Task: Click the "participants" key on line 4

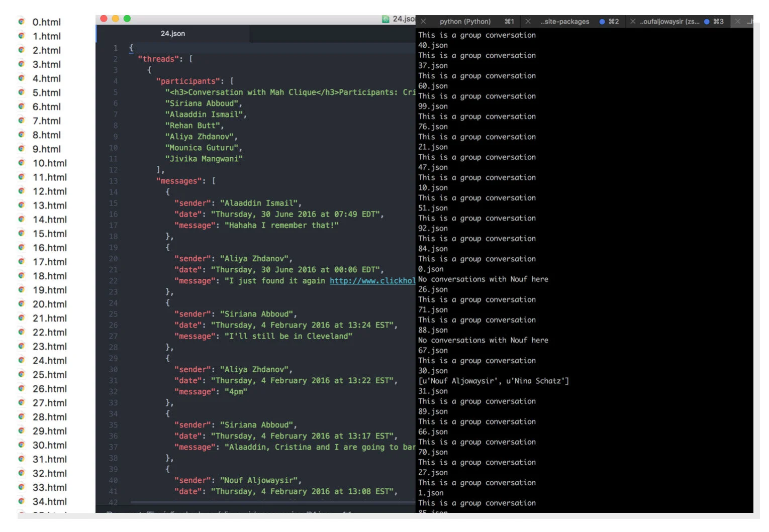Action: coord(188,81)
